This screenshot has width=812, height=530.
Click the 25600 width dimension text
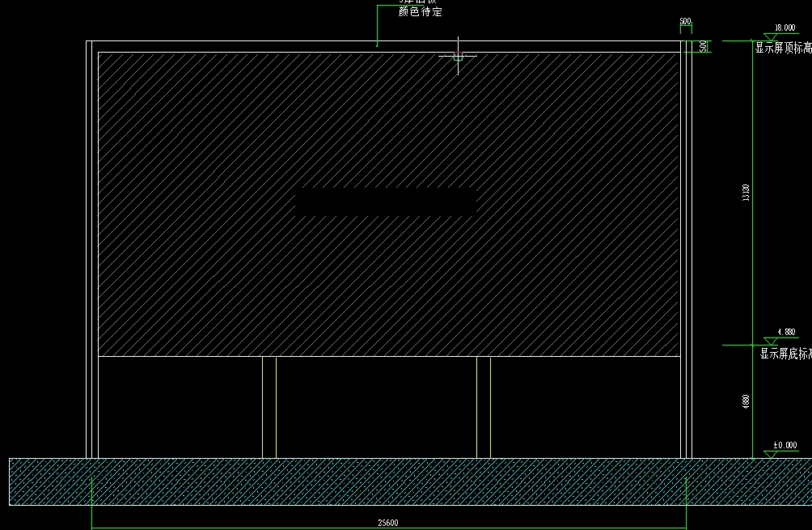pos(388,523)
